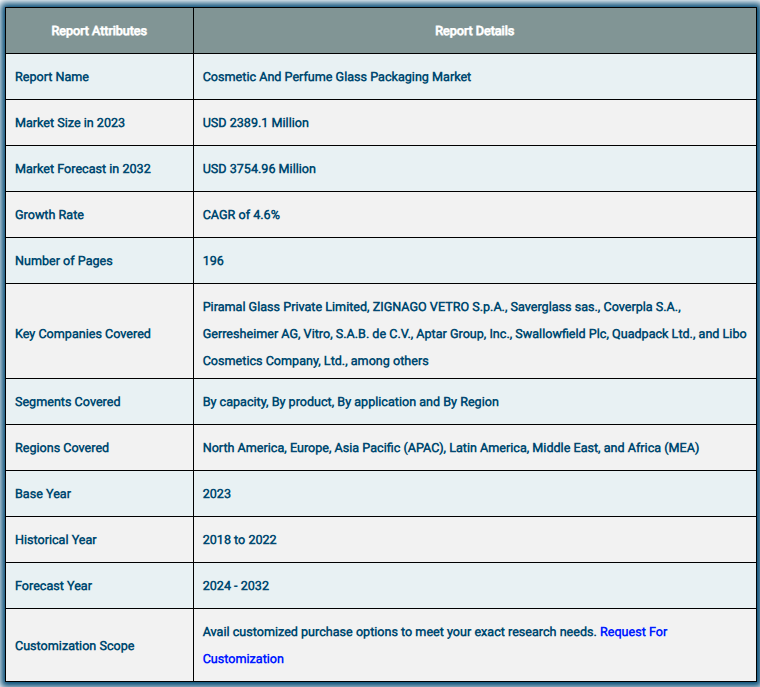The image size is (760, 687).
Task: Select Cosmetic And Perfume Glass Packaging Market text
Action: [337, 77]
